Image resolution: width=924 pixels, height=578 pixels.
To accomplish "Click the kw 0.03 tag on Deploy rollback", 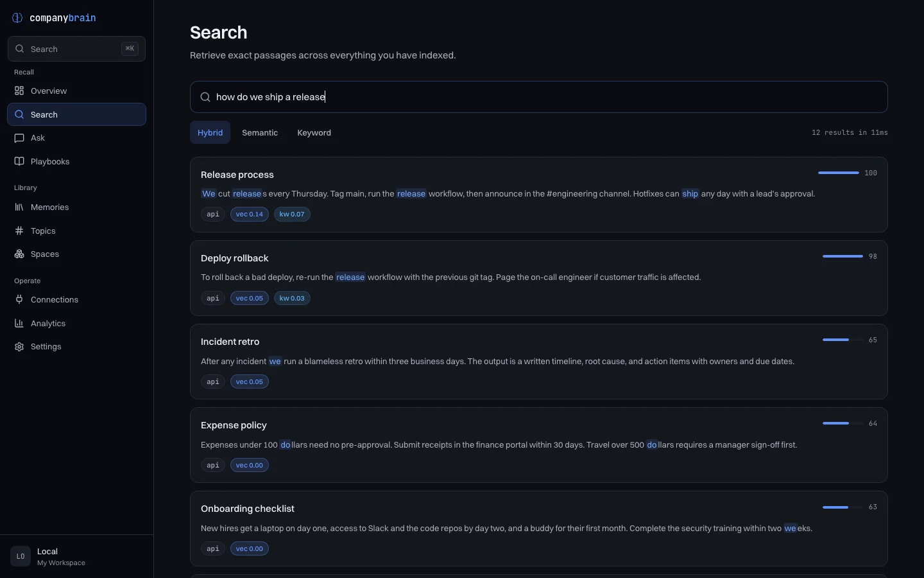I will 292,298.
